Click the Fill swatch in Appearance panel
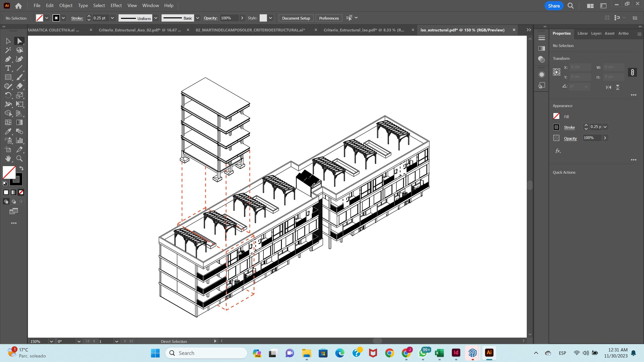This screenshot has width=644, height=362. [556, 116]
